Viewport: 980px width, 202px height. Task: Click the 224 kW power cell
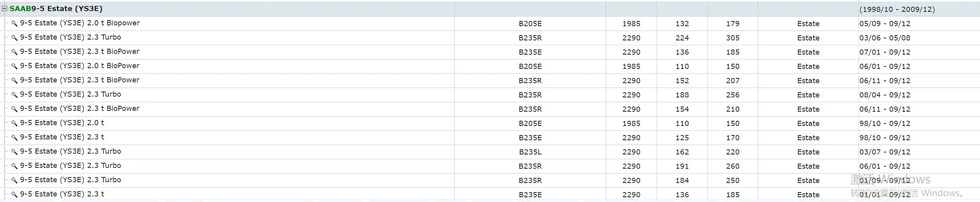tap(682, 38)
